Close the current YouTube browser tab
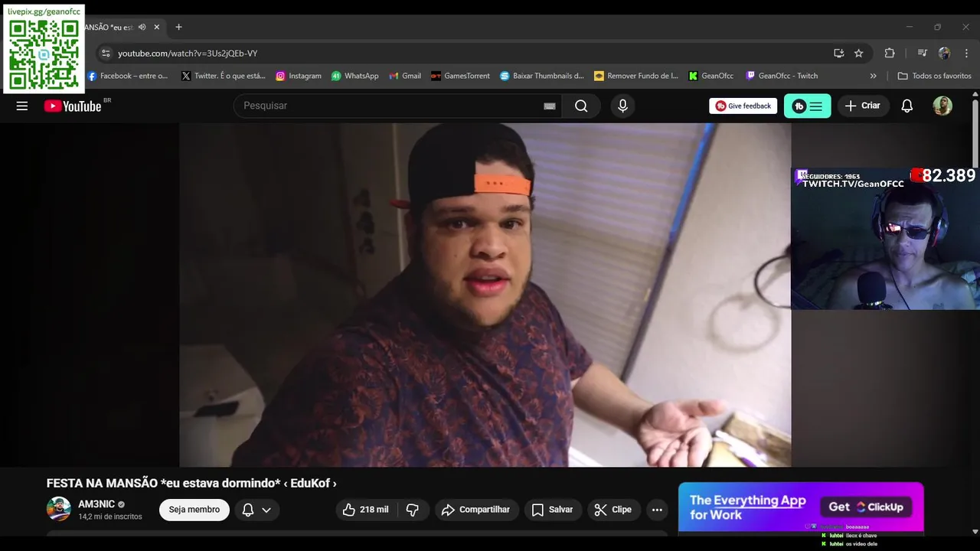 (x=157, y=27)
